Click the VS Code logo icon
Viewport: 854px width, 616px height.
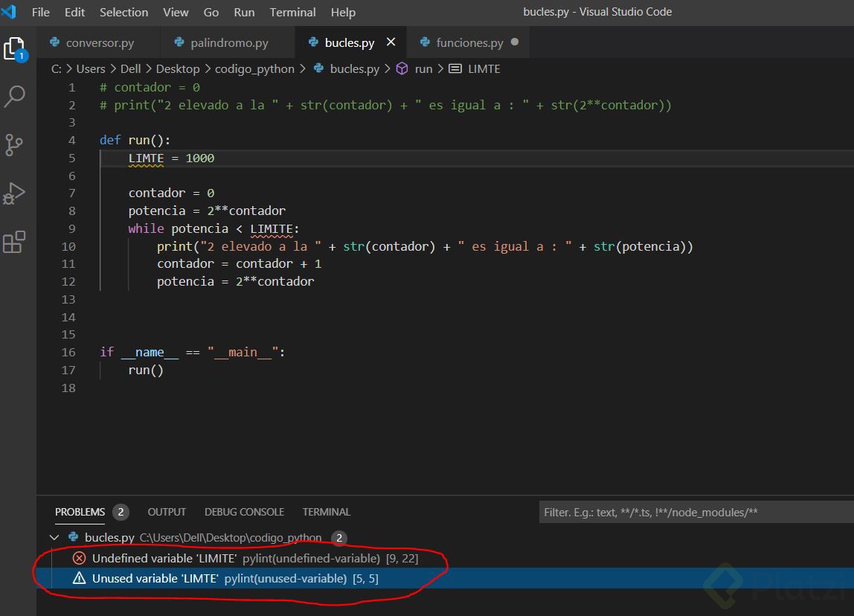click(x=9, y=11)
